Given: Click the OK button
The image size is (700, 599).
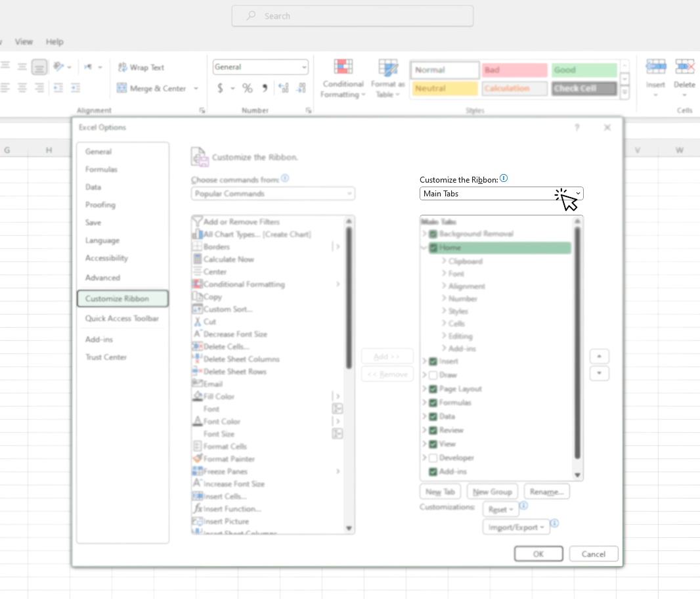Looking at the screenshot, I should (538, 554).
